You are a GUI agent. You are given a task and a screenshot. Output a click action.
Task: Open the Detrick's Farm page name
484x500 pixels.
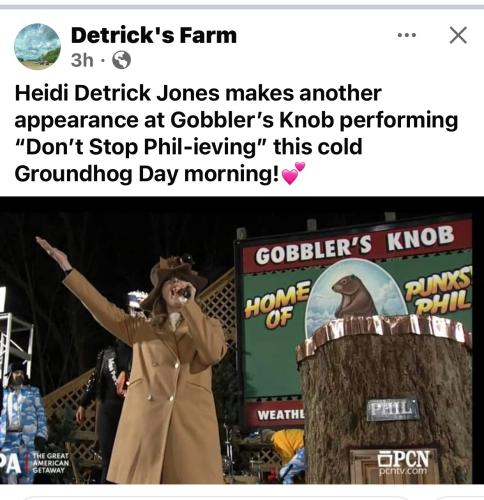tap(154, 35)
